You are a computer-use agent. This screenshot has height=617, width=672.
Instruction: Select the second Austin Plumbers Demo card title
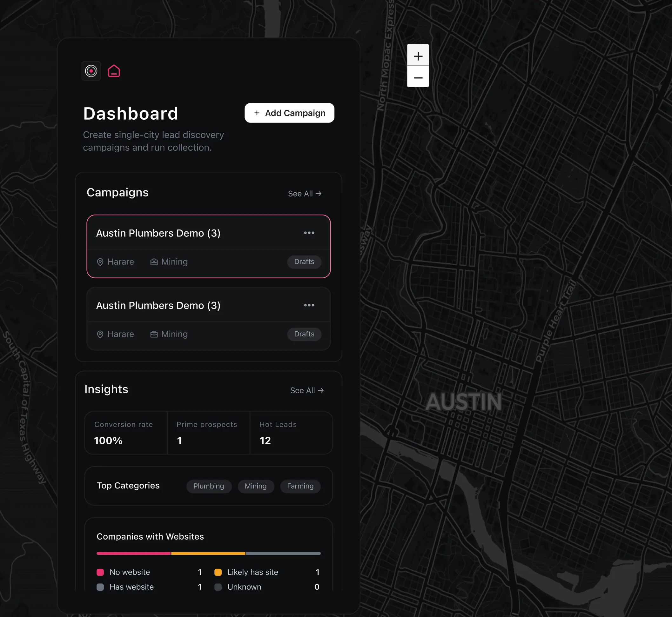(158, 306)
